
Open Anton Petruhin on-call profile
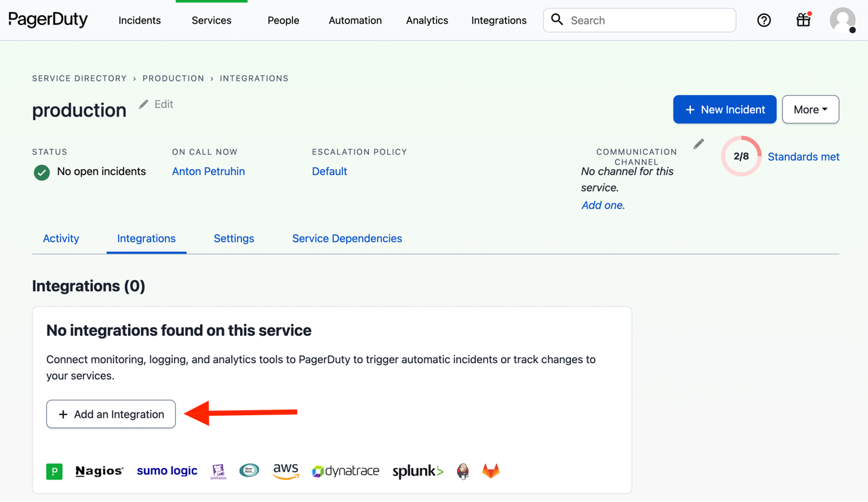pyautogui.click(x=208, y=172)
